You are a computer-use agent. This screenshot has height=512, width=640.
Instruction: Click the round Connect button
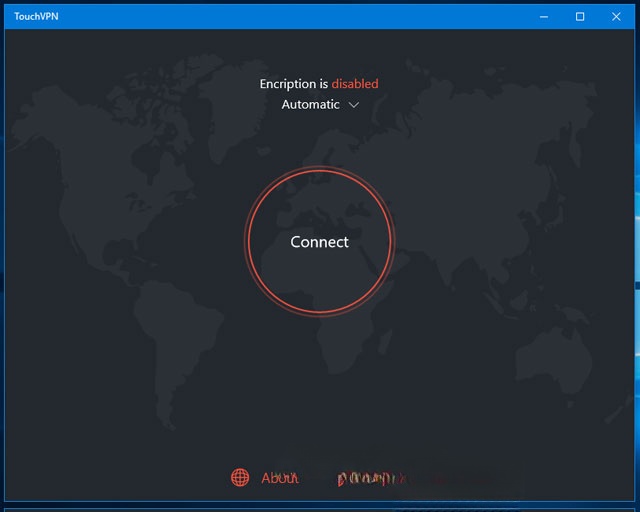point(320,241)
